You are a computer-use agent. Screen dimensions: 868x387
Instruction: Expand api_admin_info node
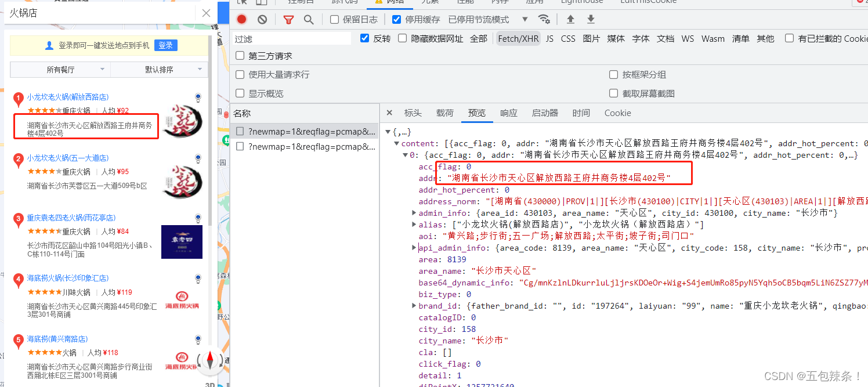[414, 248]
